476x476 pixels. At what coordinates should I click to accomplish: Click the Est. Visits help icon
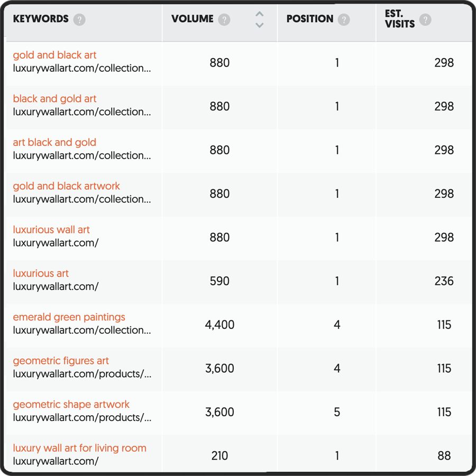coord(425,20)
